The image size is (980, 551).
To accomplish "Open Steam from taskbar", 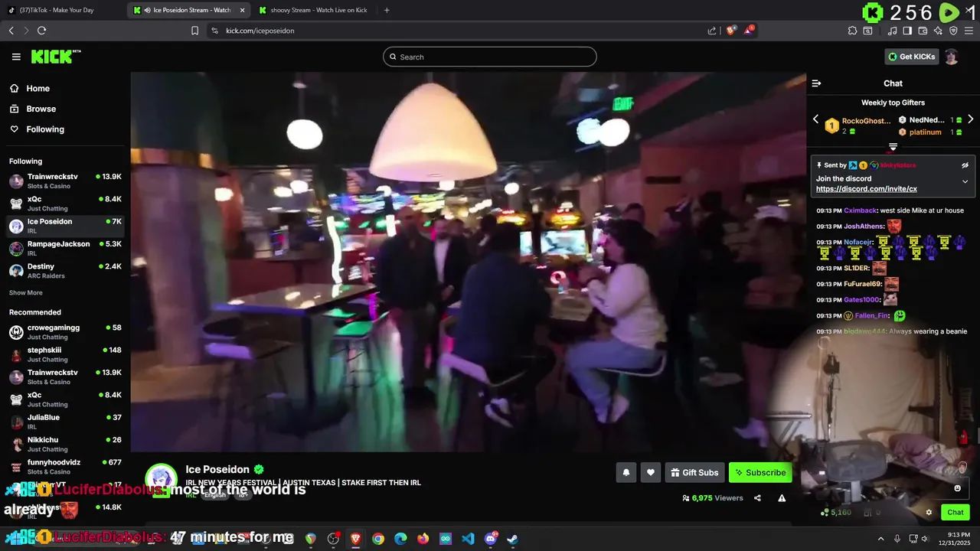I will pos(512,539).
